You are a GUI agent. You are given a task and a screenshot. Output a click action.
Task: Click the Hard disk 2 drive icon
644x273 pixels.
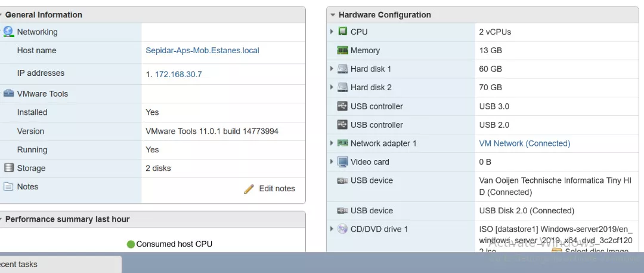coord(342,87)
